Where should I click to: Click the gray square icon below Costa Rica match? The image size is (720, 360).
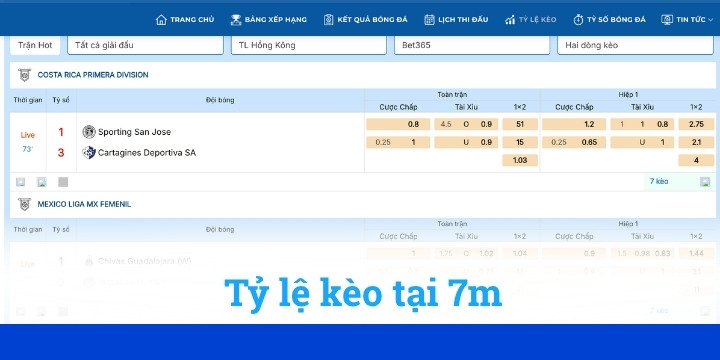tap(63, 182)
